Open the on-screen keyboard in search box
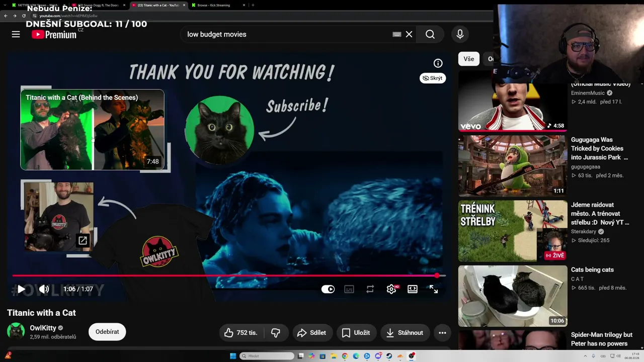 pyautogui.click(x=396, y=34)
